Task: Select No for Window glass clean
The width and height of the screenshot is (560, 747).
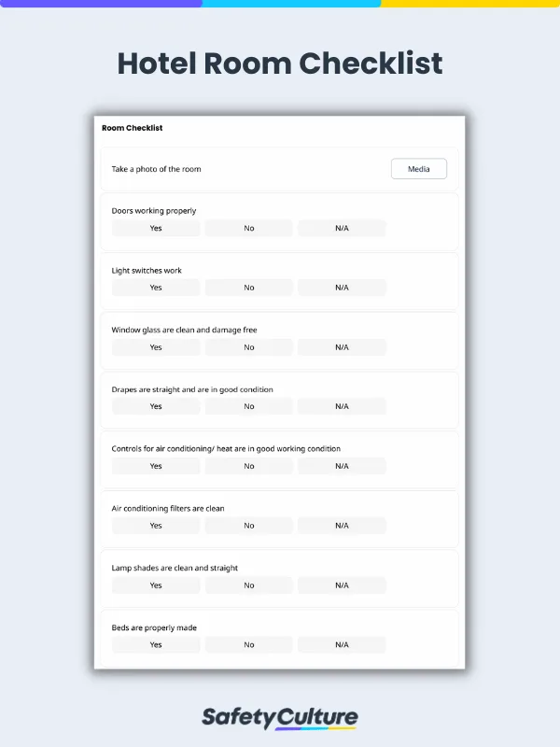Action: tap(249, 347)
